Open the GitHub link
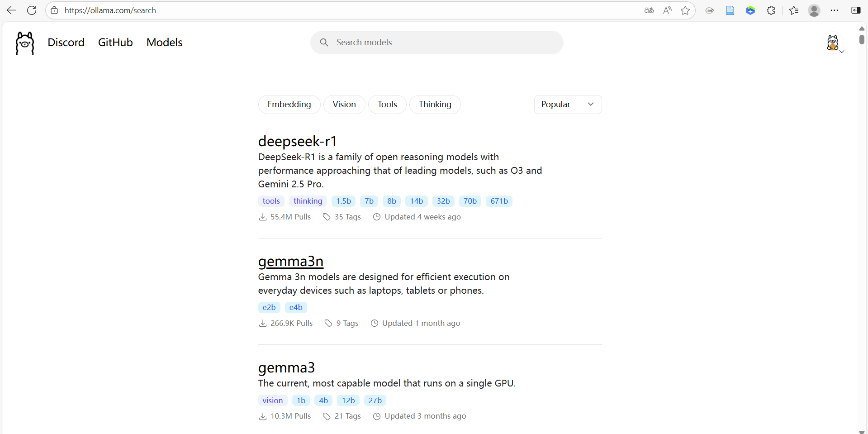 (115, 43)
